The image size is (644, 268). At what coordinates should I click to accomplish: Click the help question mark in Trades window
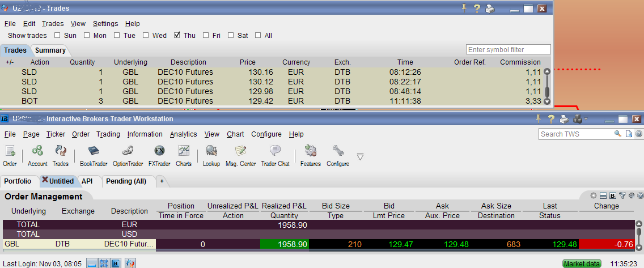pos(477,8)
